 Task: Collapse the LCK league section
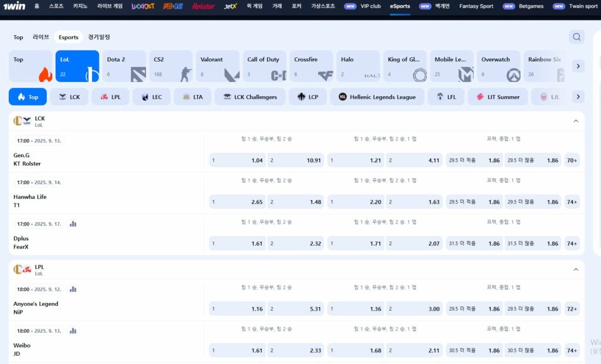tap(576, 121)
